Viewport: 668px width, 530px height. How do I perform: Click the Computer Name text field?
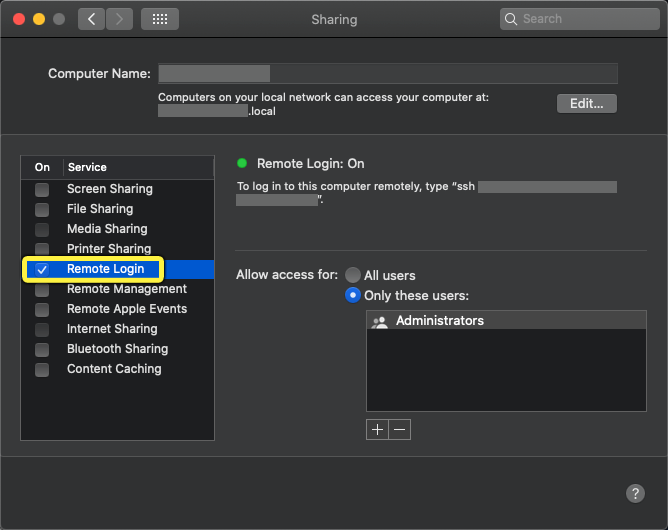pyautogui.click(x=388, y=73)
